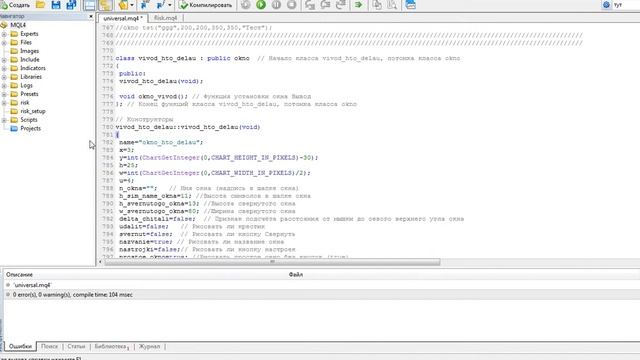This screenshot has height=360, width=640.
Task: Click the step into debugger icon
Action: [310, 5]
